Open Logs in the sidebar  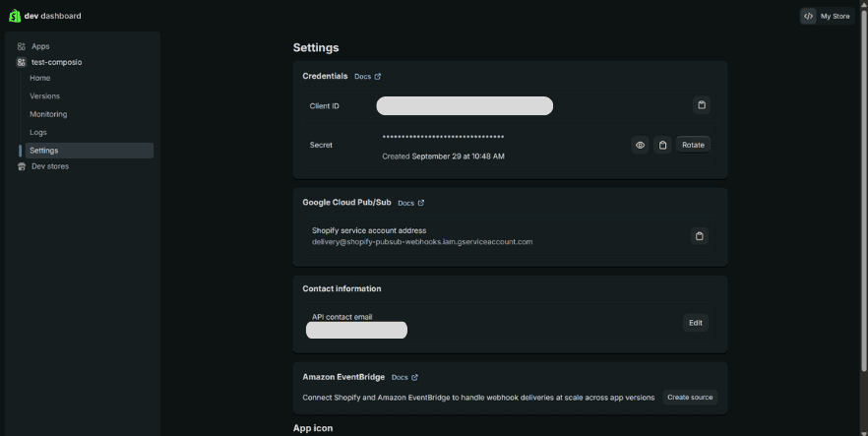(x=38, y=132)
